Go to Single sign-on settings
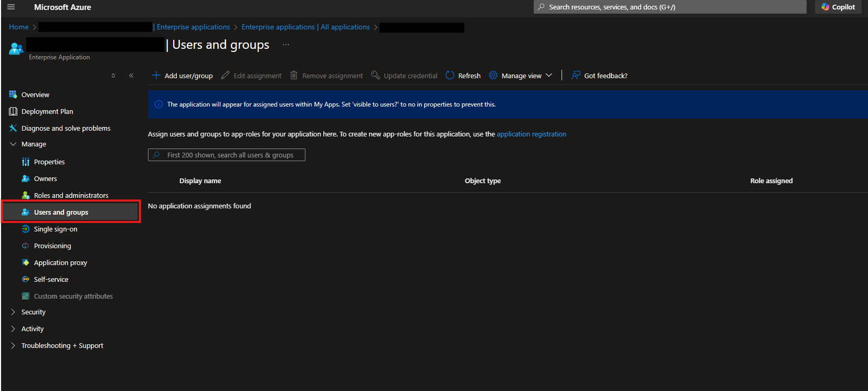This screenshot has width=868, height=391. 56,229
